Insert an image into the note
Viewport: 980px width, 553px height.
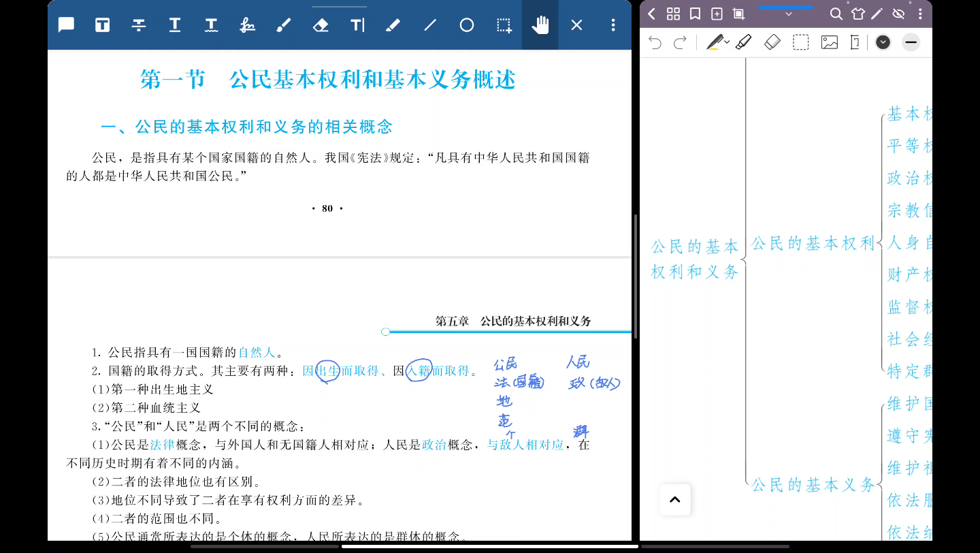pos(829,42)
